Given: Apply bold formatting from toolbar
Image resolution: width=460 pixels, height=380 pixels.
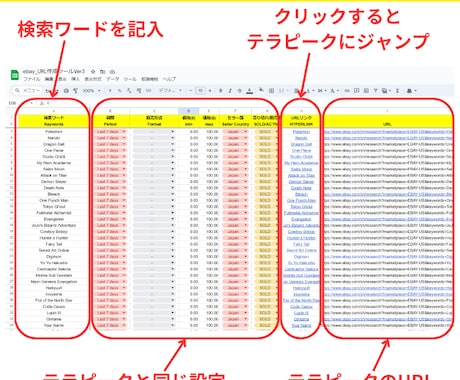Looking at the screenshot, I should tap(220, 91).
